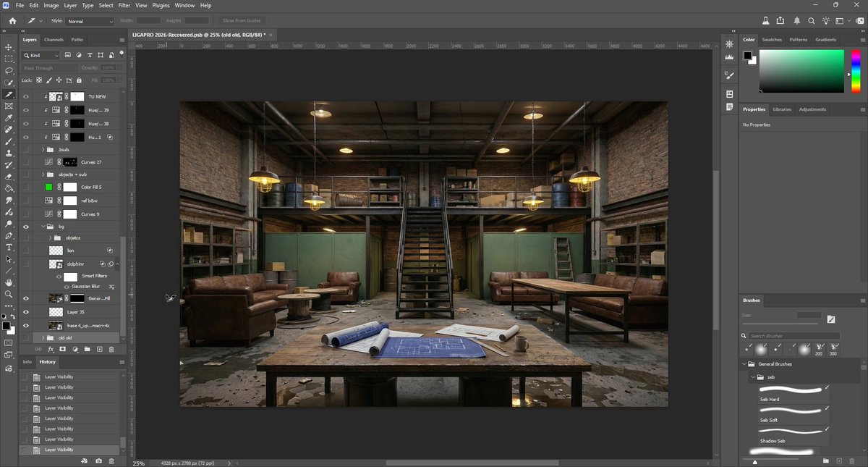Open the Filter menu

coord(124,5)
